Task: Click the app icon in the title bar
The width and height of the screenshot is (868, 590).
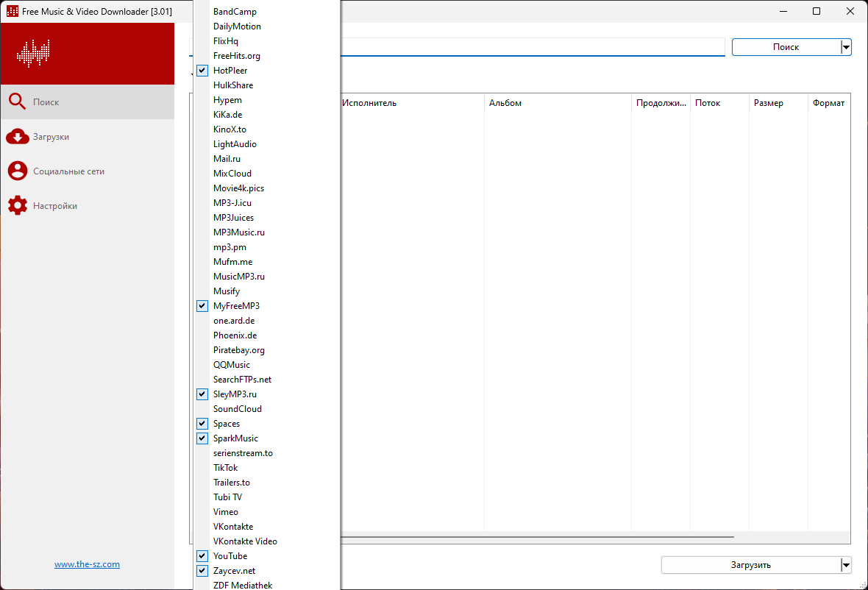Action: tap(13, 11)
